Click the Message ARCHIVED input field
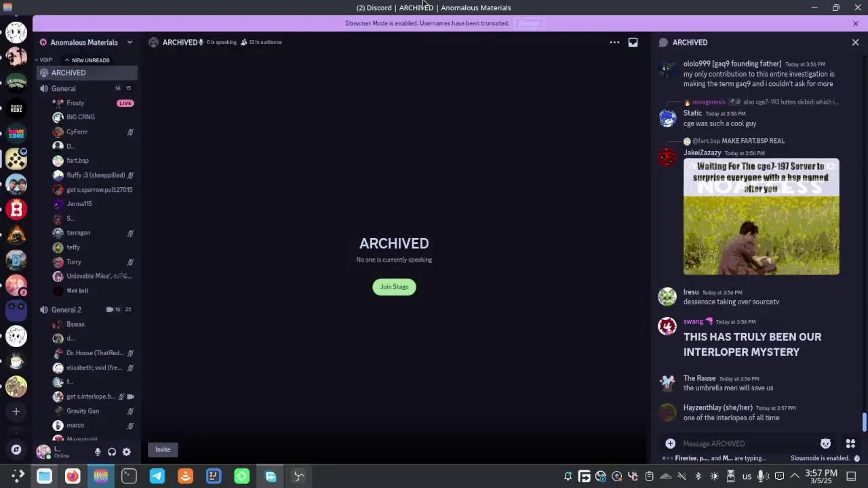Image resolution: width=868 pixels, height=488 pixels. (x=746, y=443)
